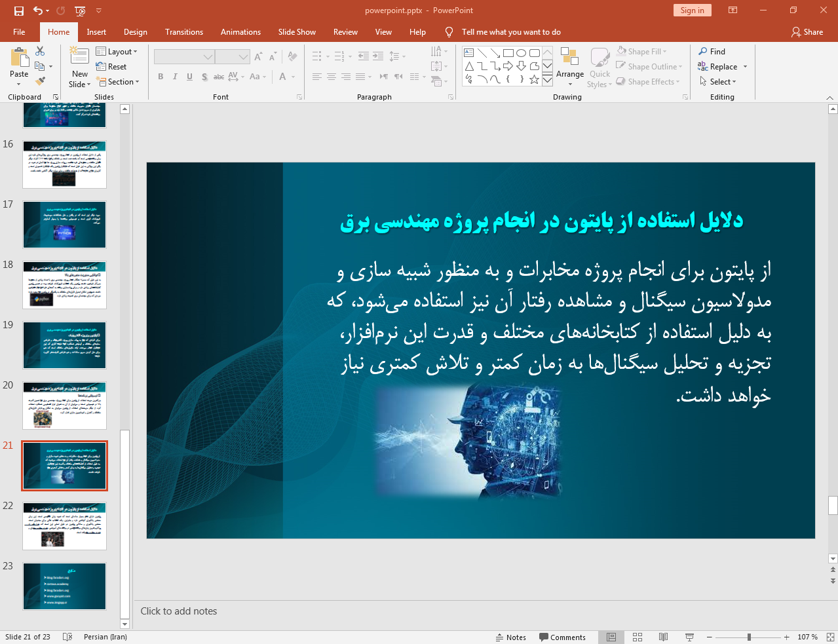Toggle Underline formatting
This screenshot has height=644, width=838.
pos(189,77)
